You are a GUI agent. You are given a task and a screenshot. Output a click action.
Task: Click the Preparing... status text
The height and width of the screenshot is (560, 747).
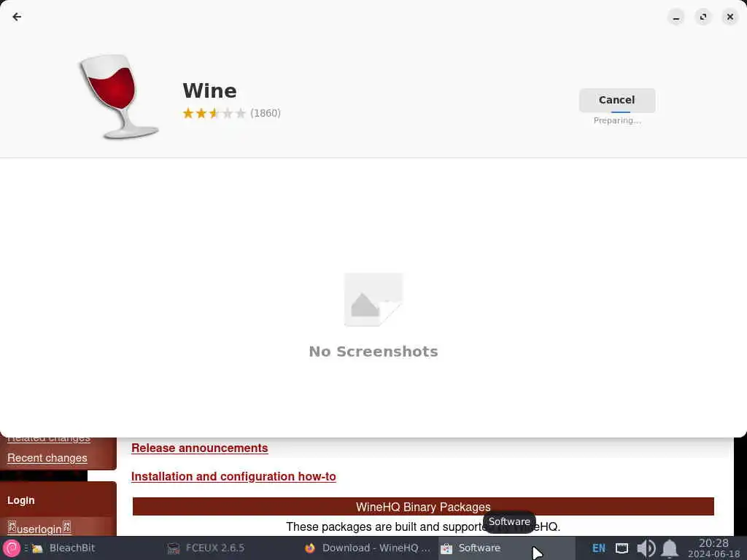click(617, 120)
